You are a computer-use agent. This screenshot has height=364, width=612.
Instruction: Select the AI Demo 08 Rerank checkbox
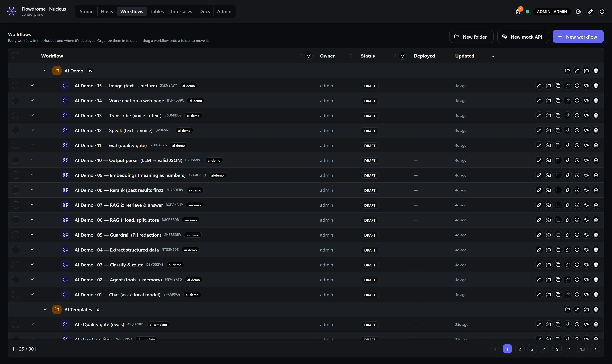click(16, 190)
